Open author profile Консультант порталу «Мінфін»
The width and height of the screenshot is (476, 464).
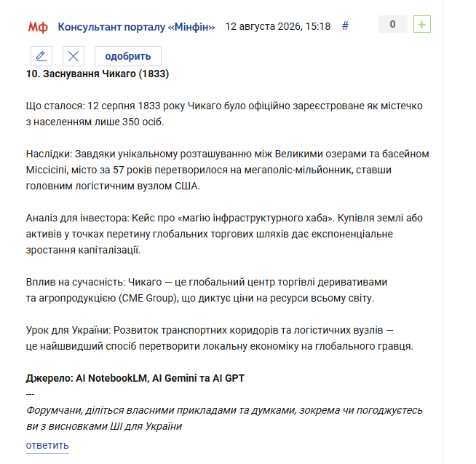pos(136,27)
